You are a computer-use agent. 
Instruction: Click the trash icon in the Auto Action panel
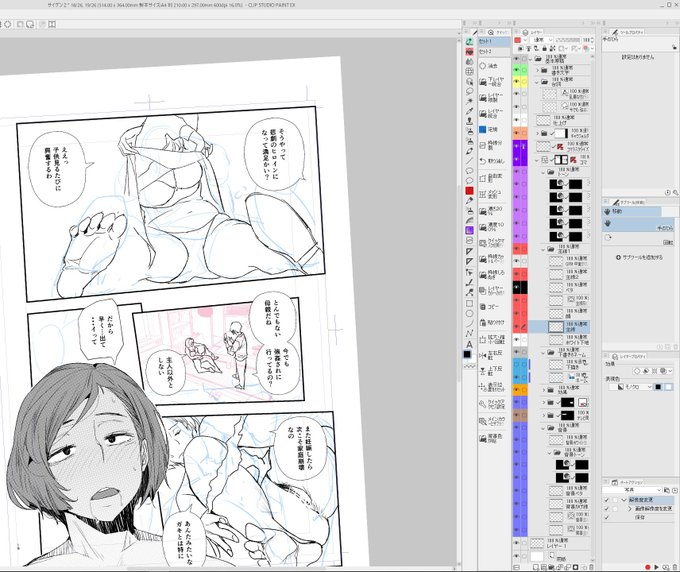(674, 567)
